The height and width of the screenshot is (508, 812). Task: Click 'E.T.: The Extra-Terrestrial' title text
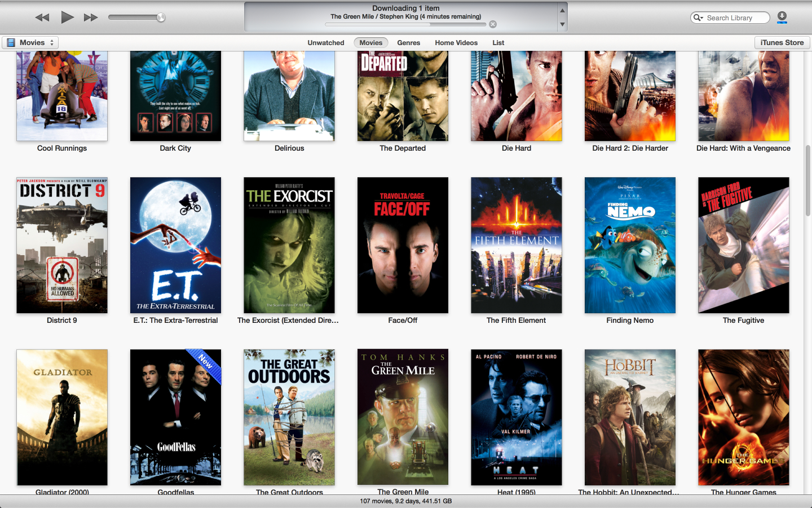coord(175,321)
